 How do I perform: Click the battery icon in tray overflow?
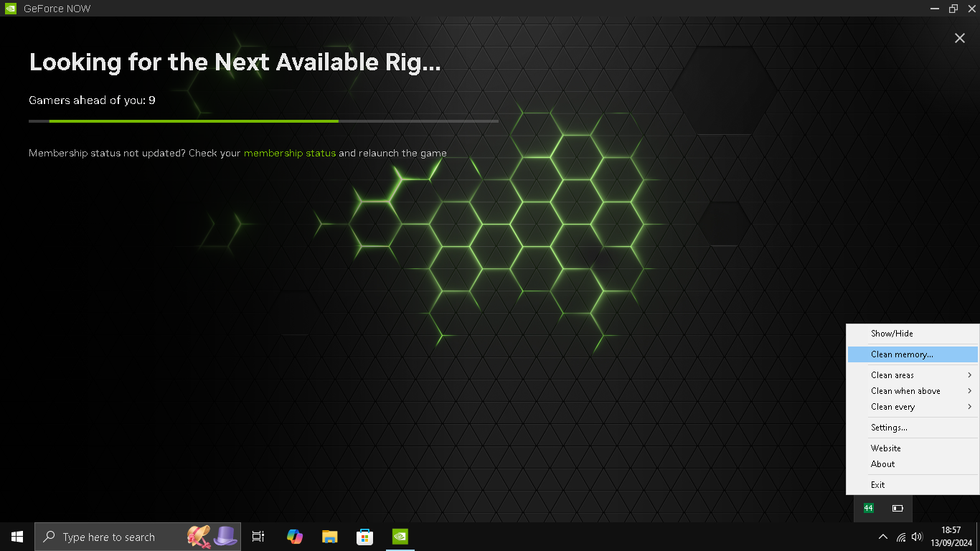[897, 508]
